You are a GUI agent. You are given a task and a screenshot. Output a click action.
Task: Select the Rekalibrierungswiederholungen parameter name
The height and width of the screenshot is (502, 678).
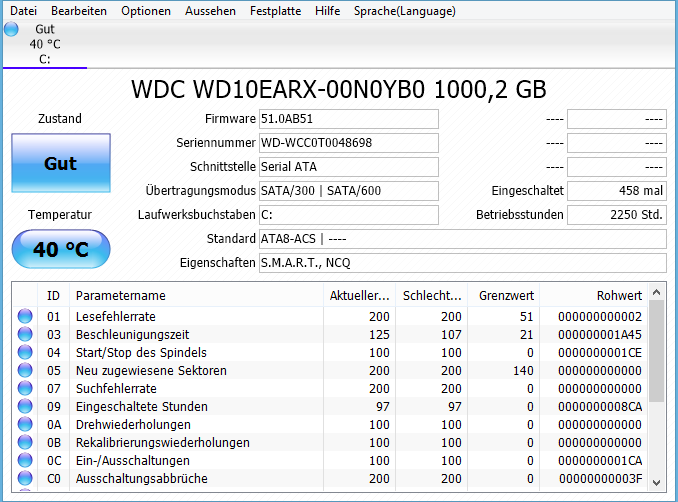163,443
